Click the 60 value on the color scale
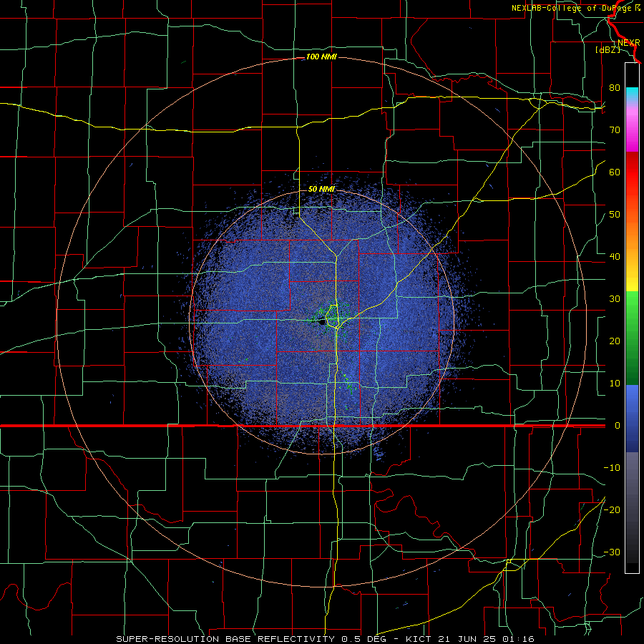The image size is (644, 644). [x=615, y=172]
